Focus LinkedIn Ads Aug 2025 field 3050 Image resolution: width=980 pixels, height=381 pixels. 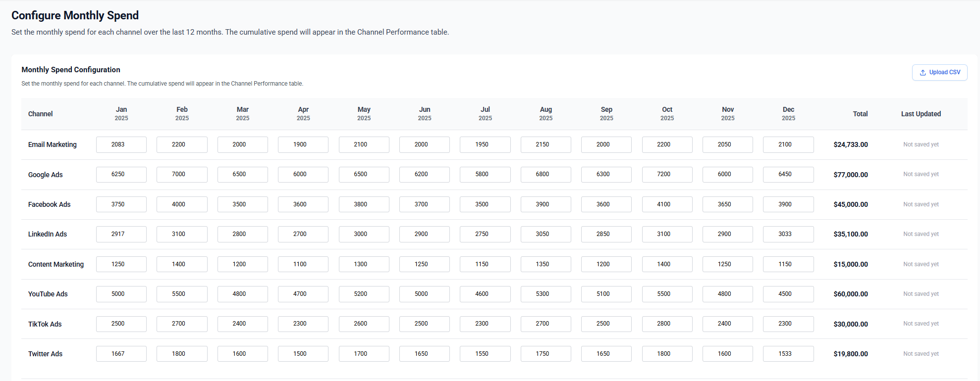click(x=546, y=234)
